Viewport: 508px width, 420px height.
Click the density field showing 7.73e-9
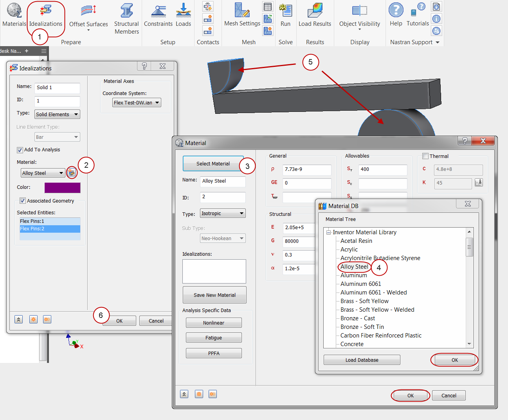point(307,169)
